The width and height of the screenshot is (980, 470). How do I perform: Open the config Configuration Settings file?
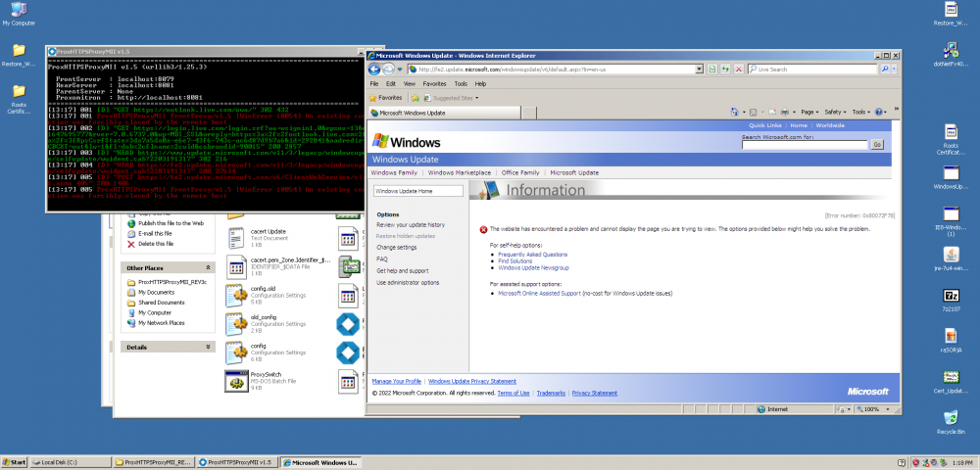pyautogui.click(x=235, y=351)
